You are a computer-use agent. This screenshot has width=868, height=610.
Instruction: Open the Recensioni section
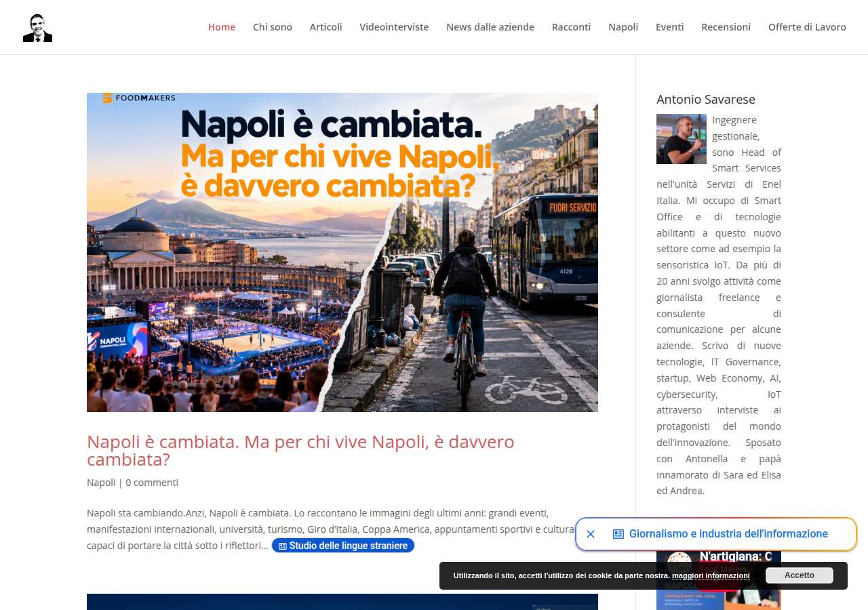point(726,27)
